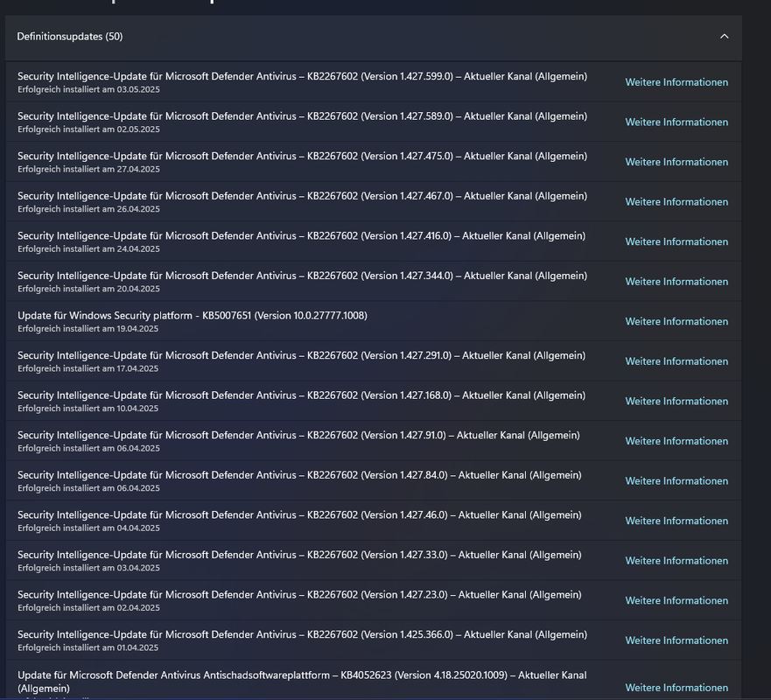Image resolution: width=771 pixels, height=700 pixels.
Task: Click 'Erfolgreich installiert am 19.04.2025' status
Action: (88, 328)
